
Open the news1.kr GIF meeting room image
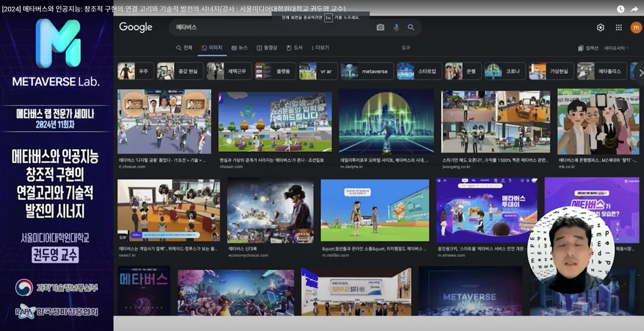click(x=169, y=211)
